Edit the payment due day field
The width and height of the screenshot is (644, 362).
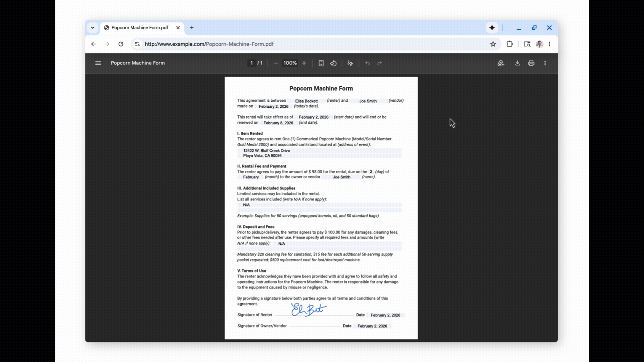pyautogui.click(x=371, y=172)
